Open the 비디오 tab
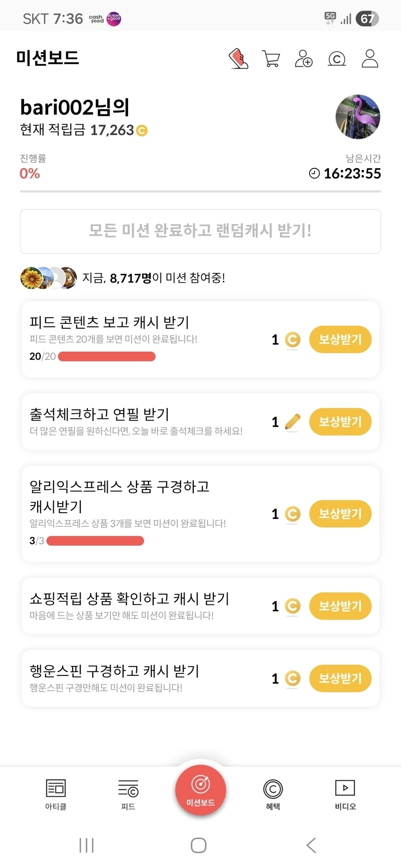 click(345, 794)
